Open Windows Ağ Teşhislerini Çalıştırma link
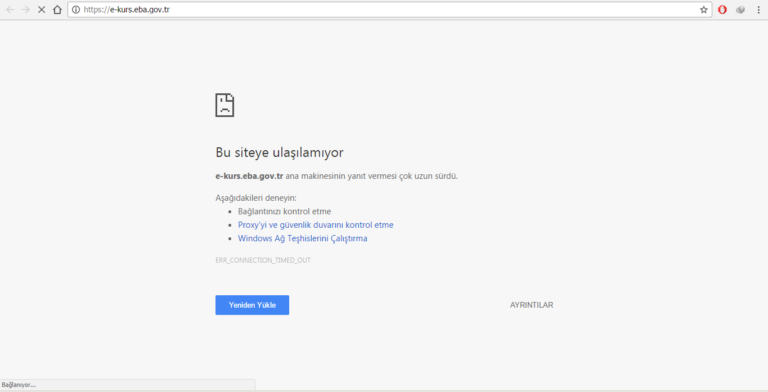The width and height of the screenshot is (768, 392). click(302, 239)
